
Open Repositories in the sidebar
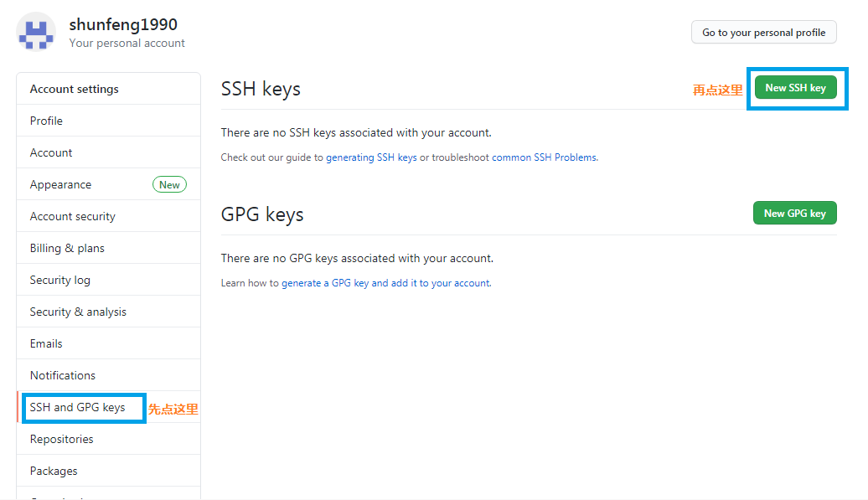61,439
